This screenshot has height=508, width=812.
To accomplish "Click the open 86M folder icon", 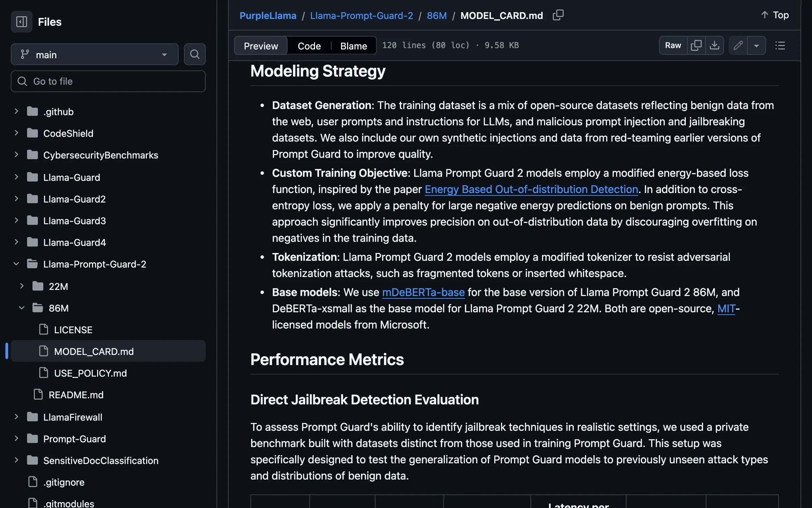I will 38,308.
